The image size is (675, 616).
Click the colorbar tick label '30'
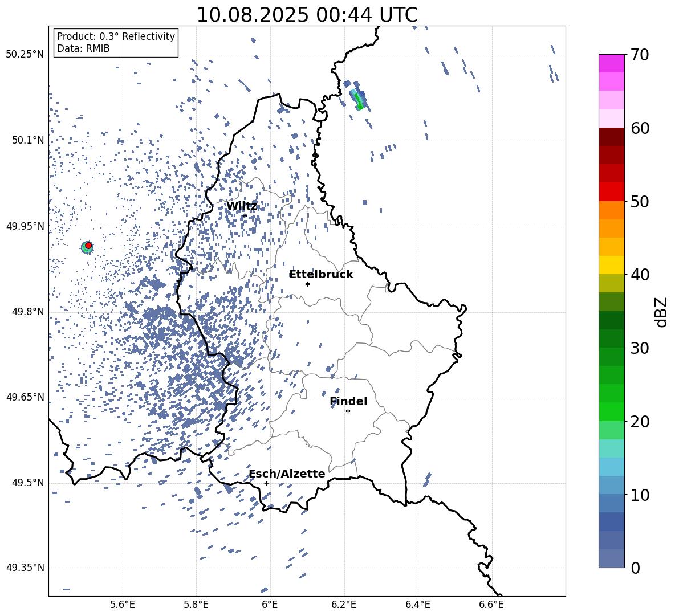pos(640,348)
